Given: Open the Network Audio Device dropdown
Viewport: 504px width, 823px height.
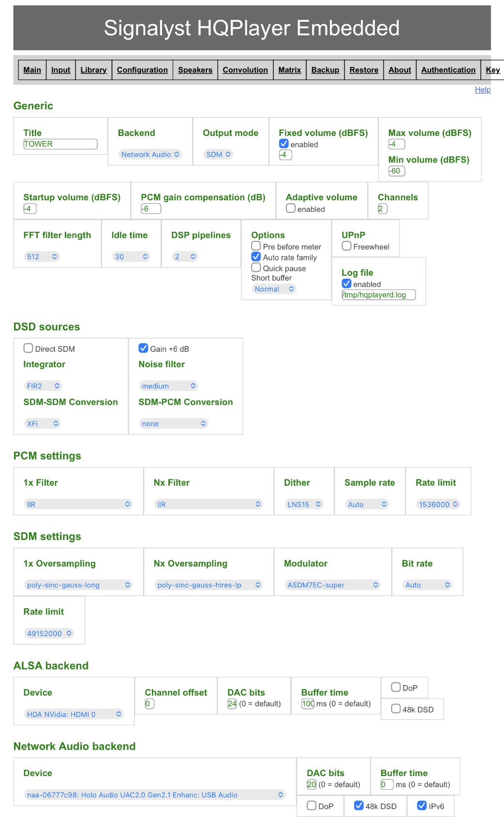Looking at the screenshot, I should 155,795.
